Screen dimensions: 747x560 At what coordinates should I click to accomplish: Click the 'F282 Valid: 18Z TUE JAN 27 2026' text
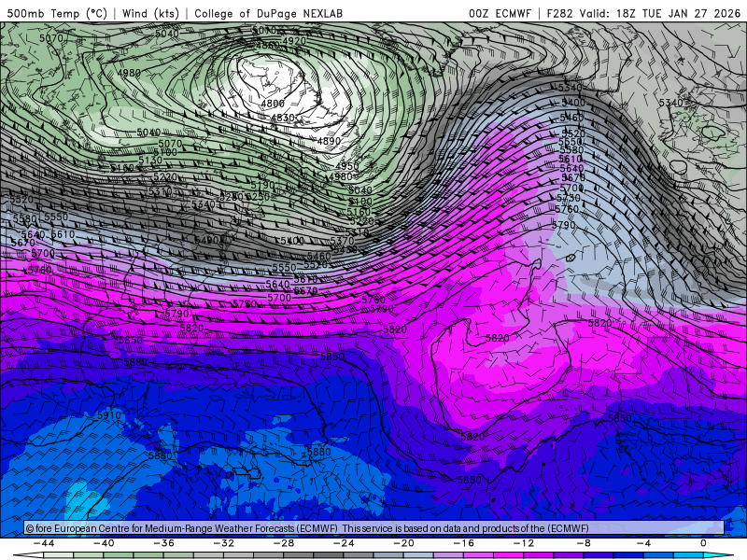pos(643,13)
